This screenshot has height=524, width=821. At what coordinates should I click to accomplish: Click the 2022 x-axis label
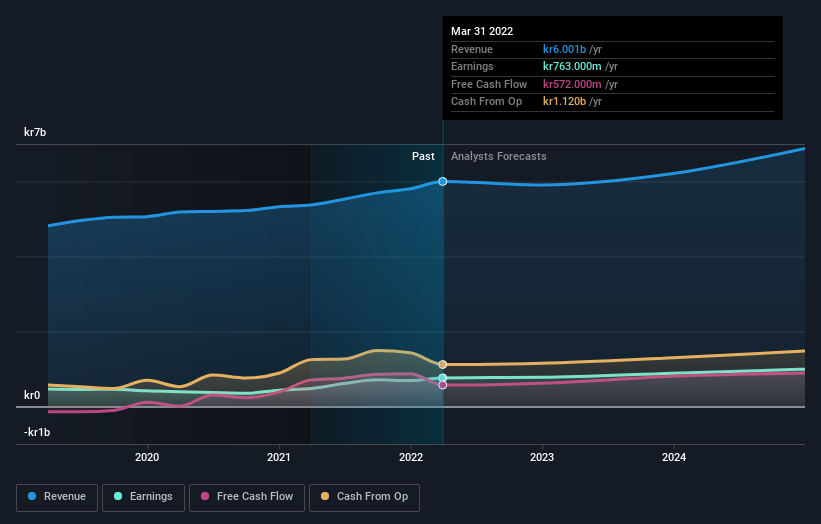click(410, 457)
